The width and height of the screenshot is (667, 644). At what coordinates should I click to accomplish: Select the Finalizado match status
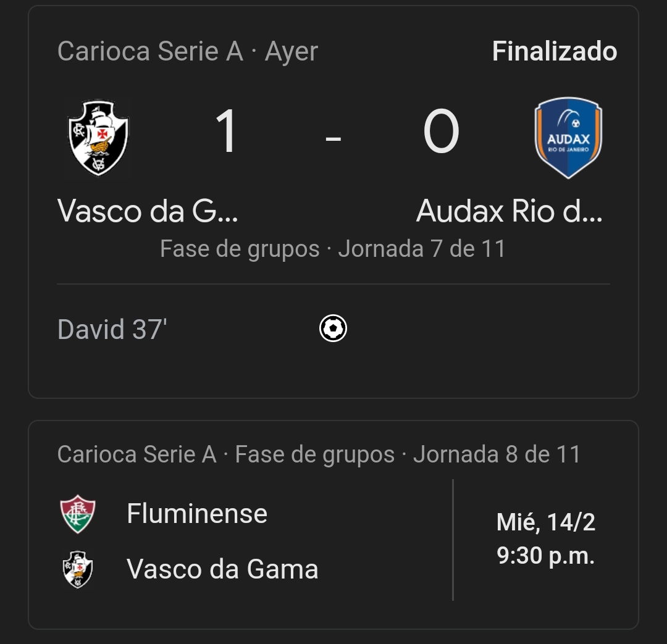(554, 51)
